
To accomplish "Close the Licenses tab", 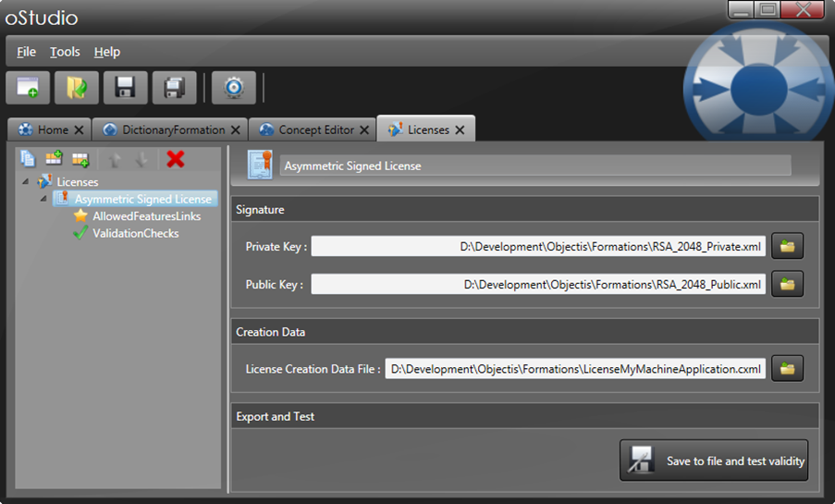I will pos(460,130).
